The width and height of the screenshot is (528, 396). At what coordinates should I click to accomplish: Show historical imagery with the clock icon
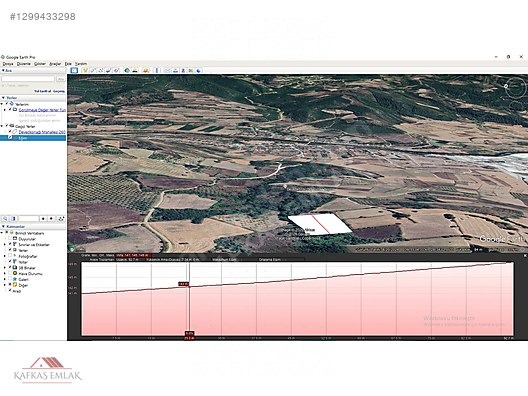(127, 70)
